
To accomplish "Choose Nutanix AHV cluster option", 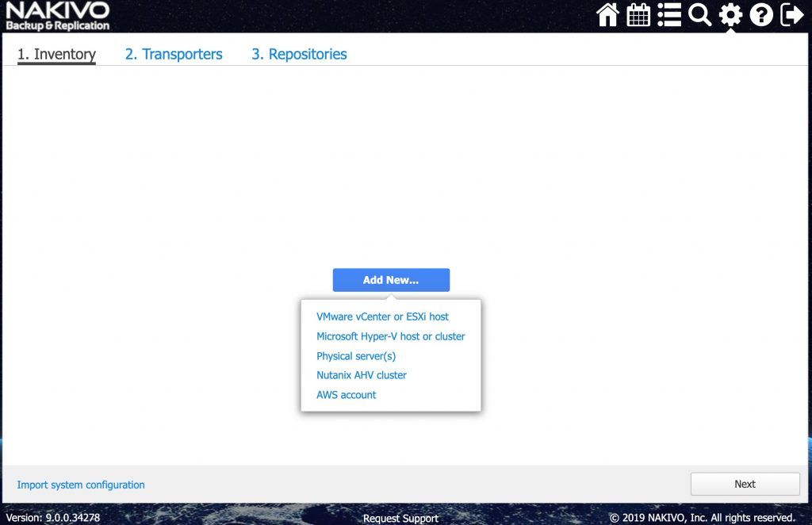I will 362,375.
